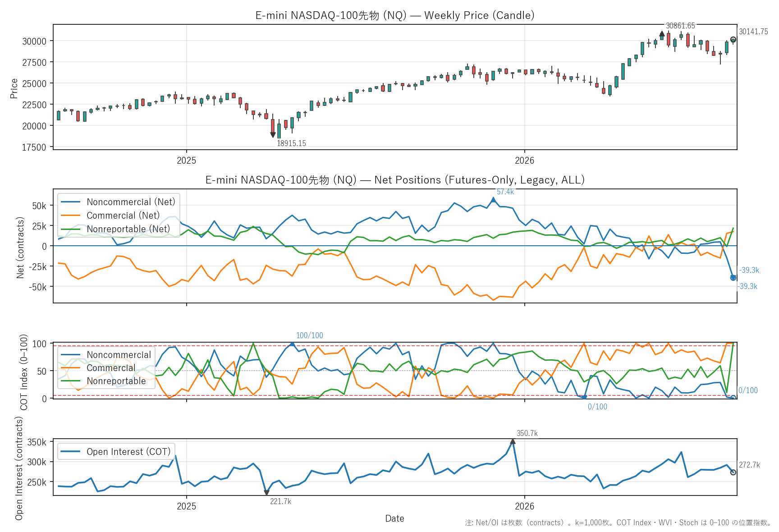779x532 pixels.
Task: Click the 27500 price axis tick
Action: click(x=34, y=63)
